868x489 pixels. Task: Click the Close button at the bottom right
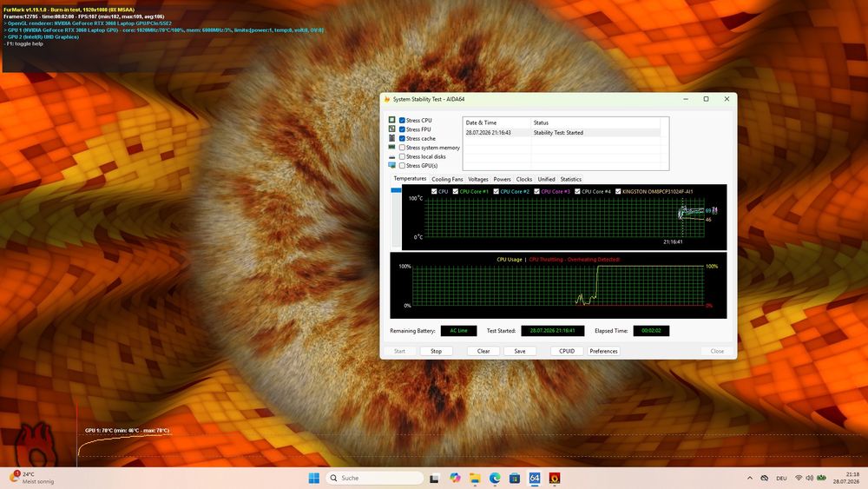pyautogui.click(x=717, y=351)
